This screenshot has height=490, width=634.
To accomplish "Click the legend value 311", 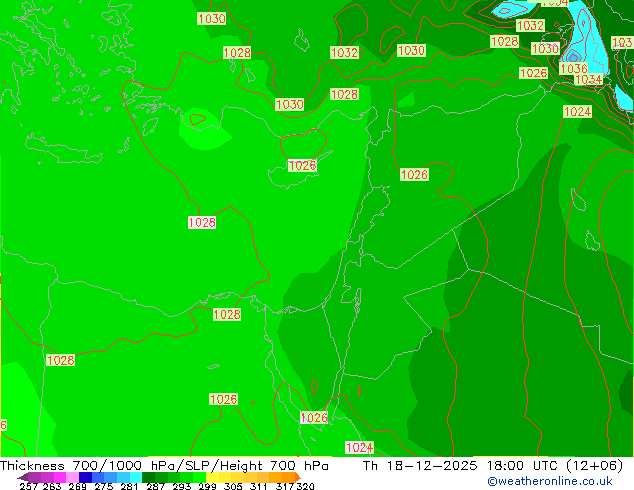I will click(258, 486).
